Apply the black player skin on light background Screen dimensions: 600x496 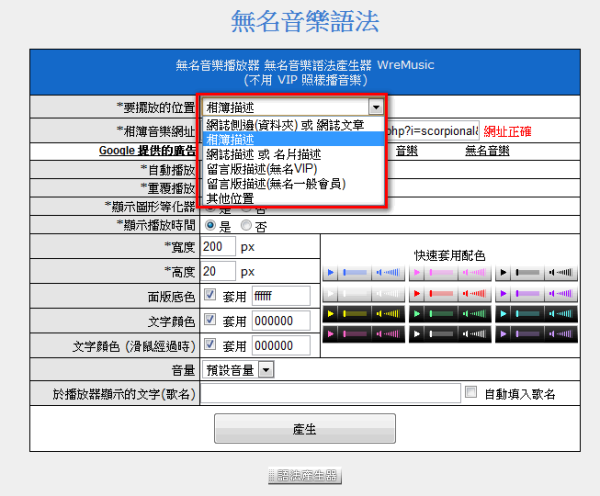click(536, 273)
